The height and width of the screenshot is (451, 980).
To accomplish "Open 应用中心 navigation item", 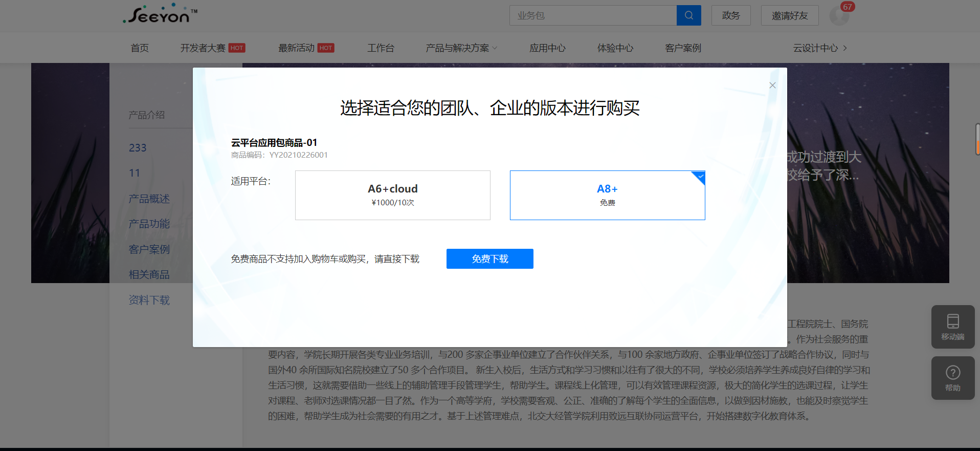I will click(547, 48).
